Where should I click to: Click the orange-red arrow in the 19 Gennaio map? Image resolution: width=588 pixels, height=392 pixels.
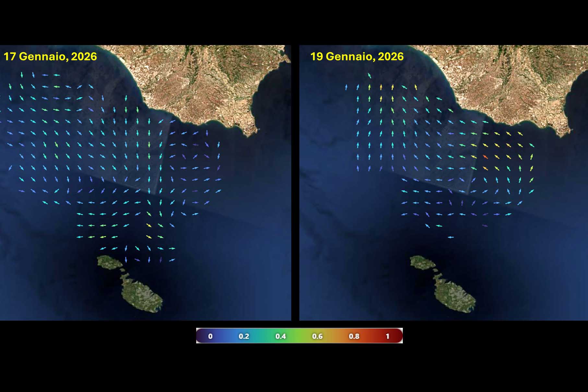[x=485, y=157]
